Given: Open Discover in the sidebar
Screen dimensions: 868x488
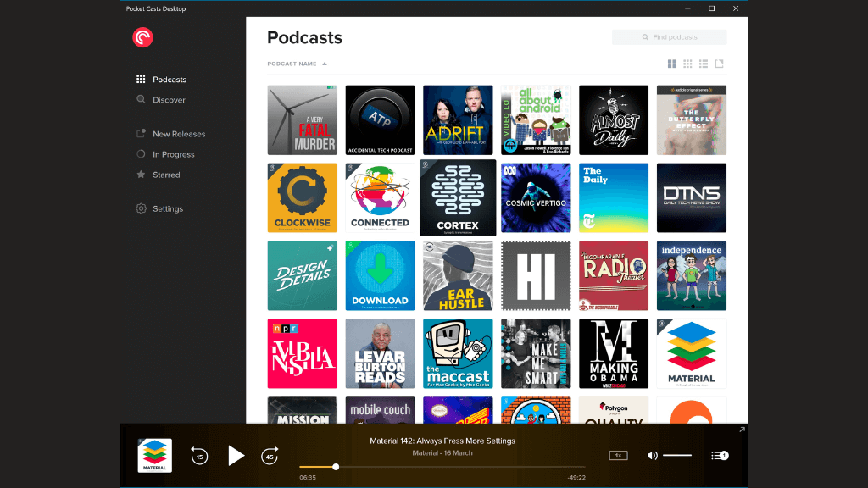Looking at the screenshot, I should tap(161, 100).
